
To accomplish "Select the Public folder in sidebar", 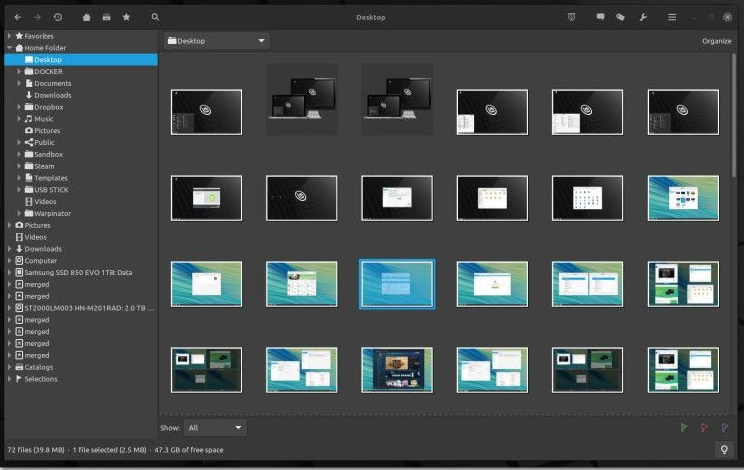I will 44,142.
